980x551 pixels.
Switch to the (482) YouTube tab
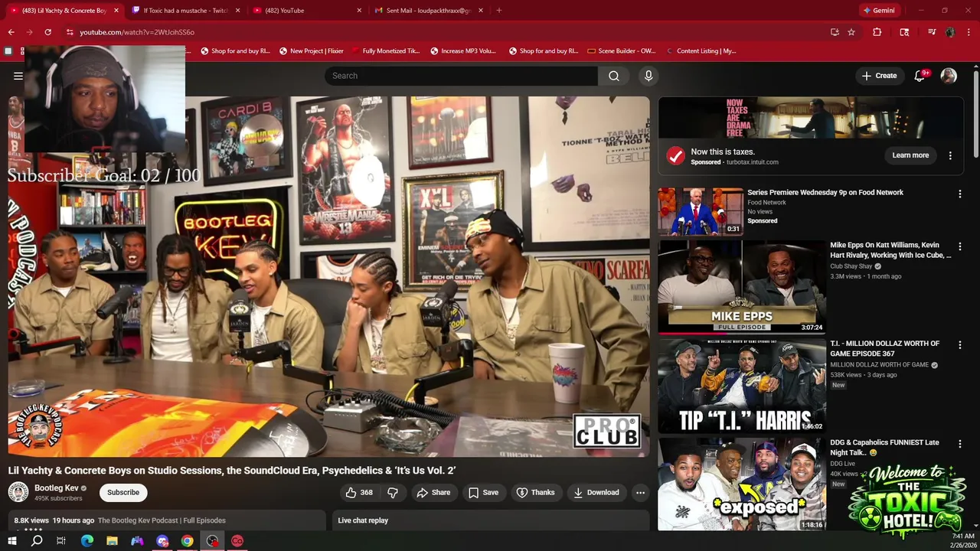point(306,11)
